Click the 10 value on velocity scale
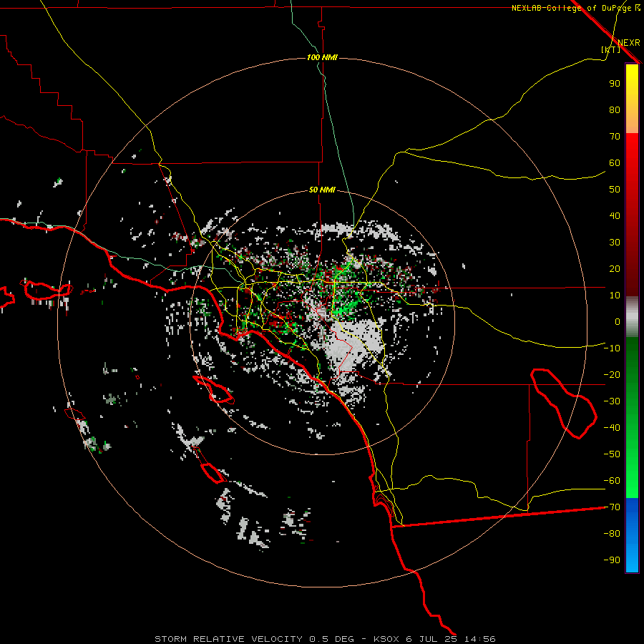644x644 pixels. [x=615, y=296]
